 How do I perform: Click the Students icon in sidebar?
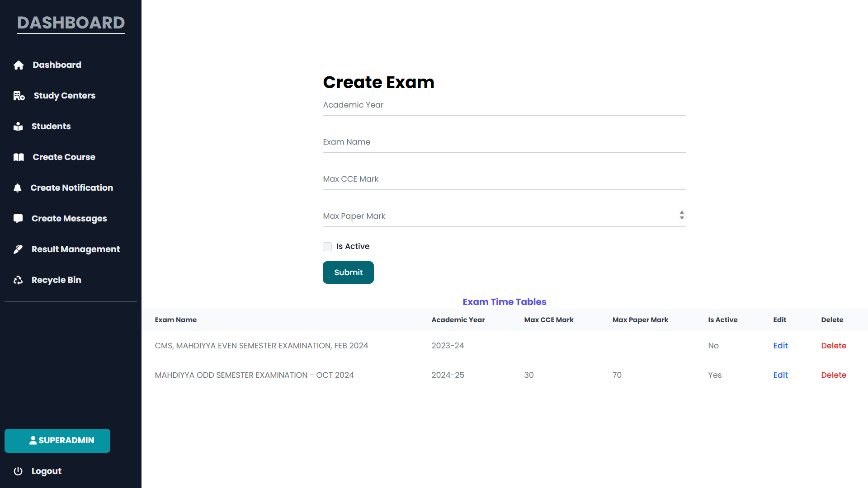pyautogui.click(x=18, y=127)
